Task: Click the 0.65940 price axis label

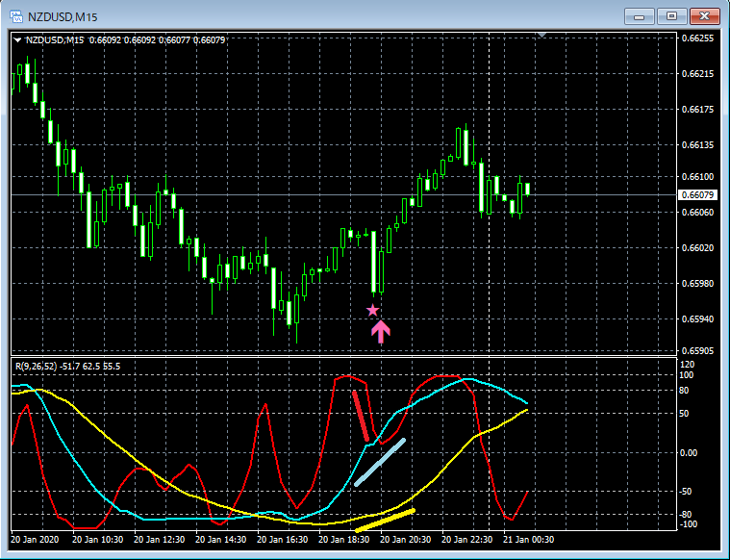Action: [697, 319]
